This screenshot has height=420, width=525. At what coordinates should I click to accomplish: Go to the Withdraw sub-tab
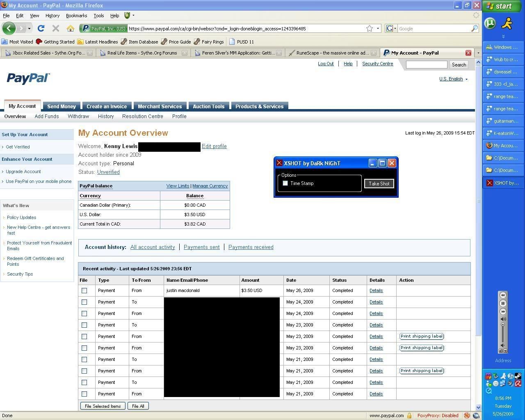[x=78, y=116]
